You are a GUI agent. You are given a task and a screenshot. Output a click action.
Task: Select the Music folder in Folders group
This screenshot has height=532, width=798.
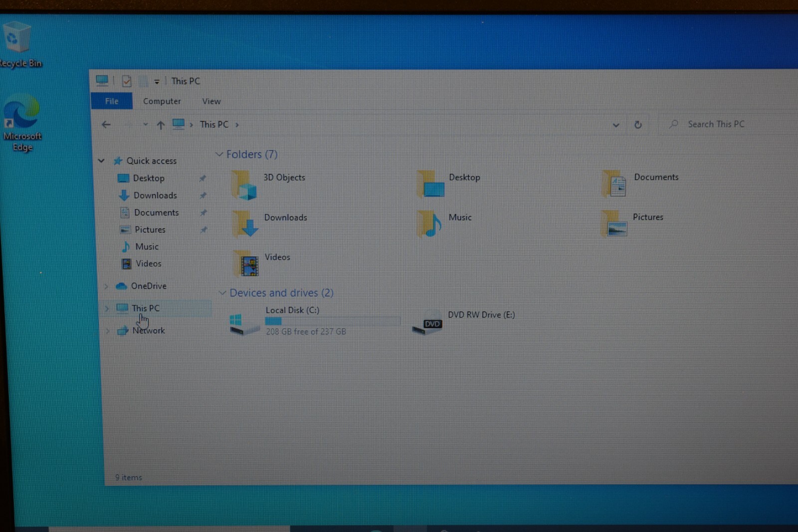click(x=445, y=223)
